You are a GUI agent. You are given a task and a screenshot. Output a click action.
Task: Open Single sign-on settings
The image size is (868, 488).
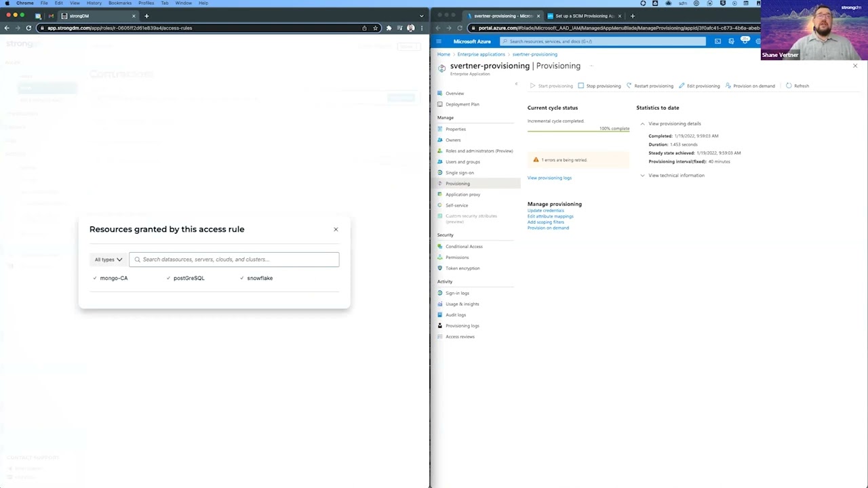(x=459, y=172)
